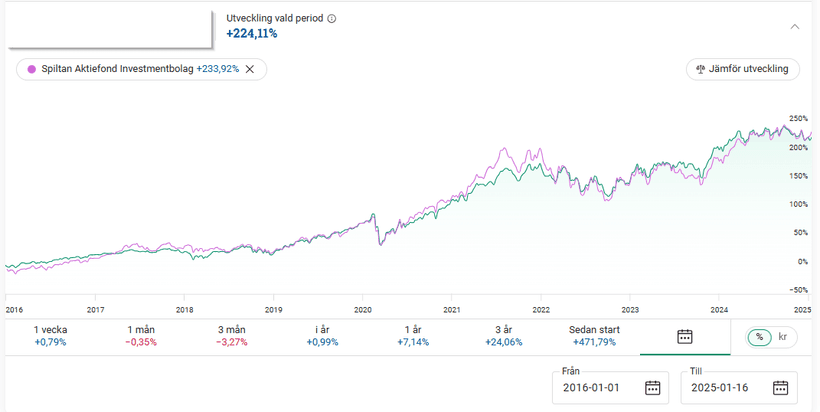Open the custom date range calendar tab
Viewport: 820px width, 412px height.
pyautogui.click(x=685, y=337)
